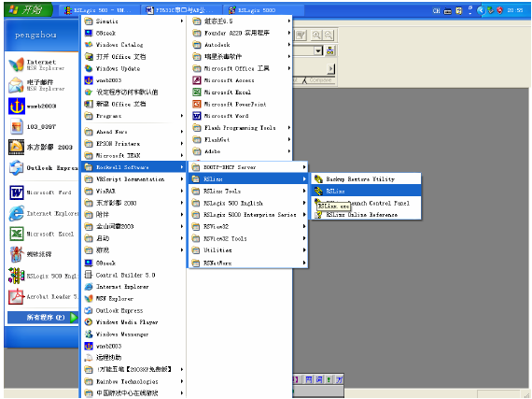Viewport: 532px width, 399px height.
Task: Open VBScript Documentation group
Action: [133, 179]
